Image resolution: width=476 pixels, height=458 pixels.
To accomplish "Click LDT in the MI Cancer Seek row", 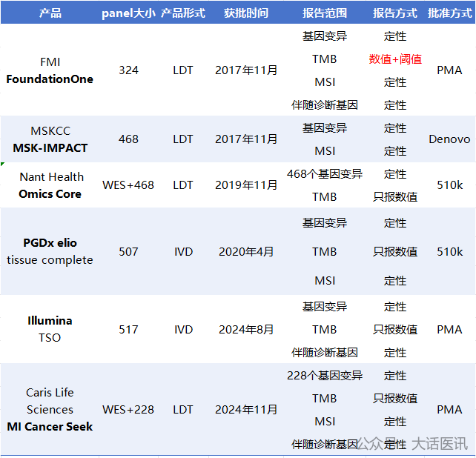I will 183,409.
